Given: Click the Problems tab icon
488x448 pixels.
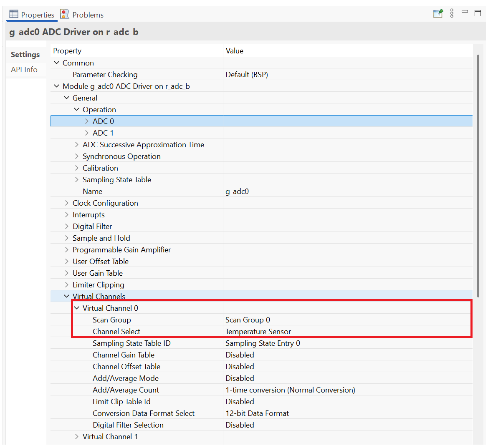Looking at the screenshot, I should (65, 14).
